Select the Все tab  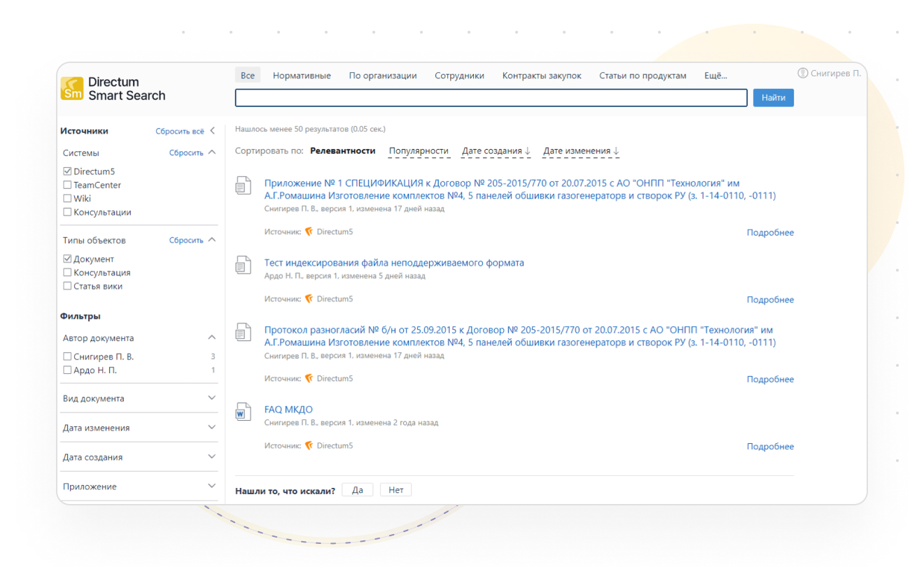click(x=248, y=76)
